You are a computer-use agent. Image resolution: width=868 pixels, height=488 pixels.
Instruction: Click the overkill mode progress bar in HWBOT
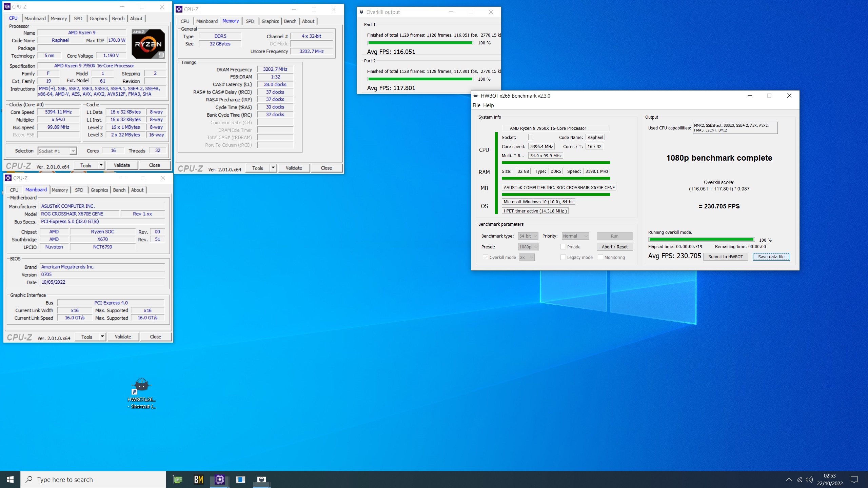[x=702, y=240]
